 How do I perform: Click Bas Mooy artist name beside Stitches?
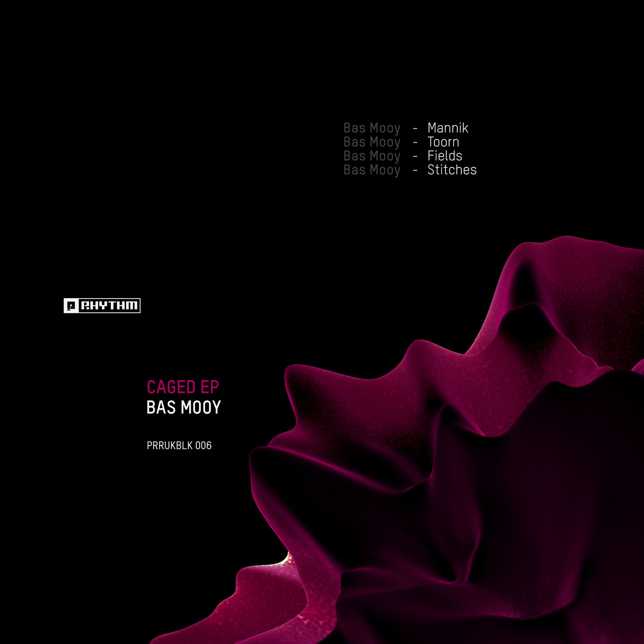372,170
